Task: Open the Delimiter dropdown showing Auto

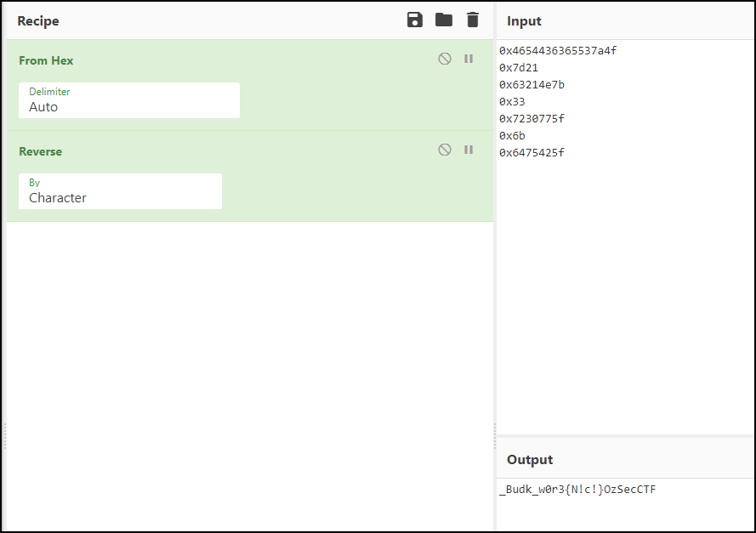Action: tap(129, 100)
